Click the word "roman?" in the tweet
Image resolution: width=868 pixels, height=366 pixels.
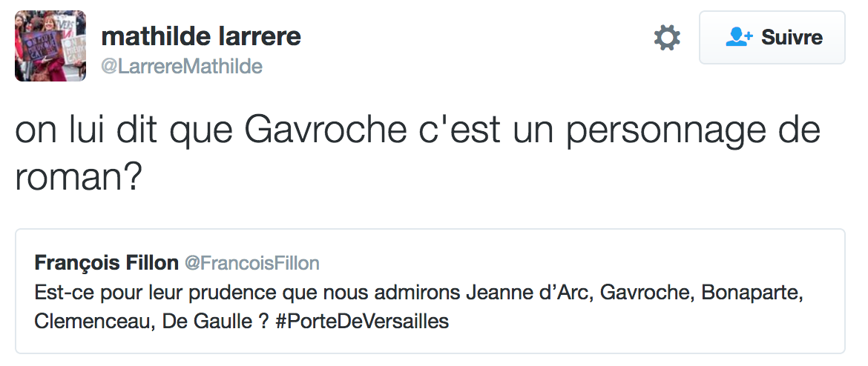pos(78,179)
